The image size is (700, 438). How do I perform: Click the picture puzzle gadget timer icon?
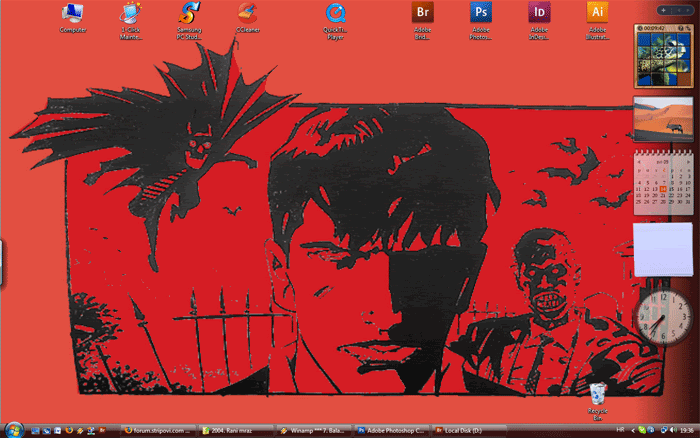pos(640,28)
